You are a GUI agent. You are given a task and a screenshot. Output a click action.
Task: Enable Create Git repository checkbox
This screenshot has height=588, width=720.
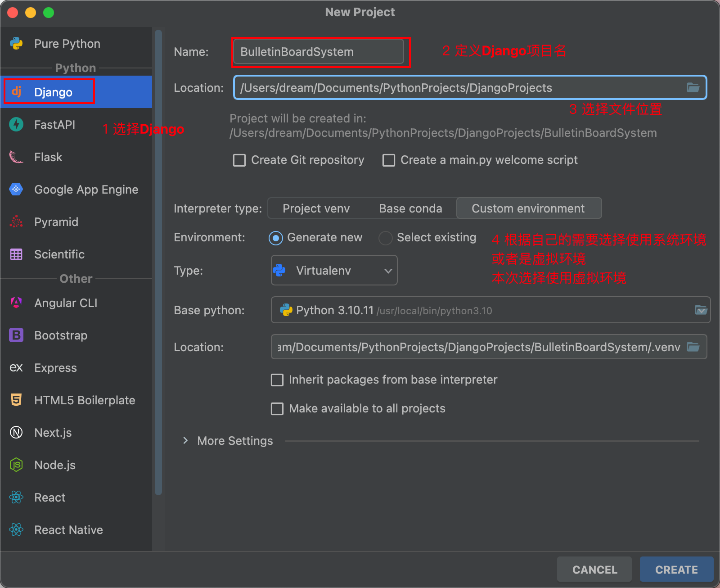(x=239, y=160)
